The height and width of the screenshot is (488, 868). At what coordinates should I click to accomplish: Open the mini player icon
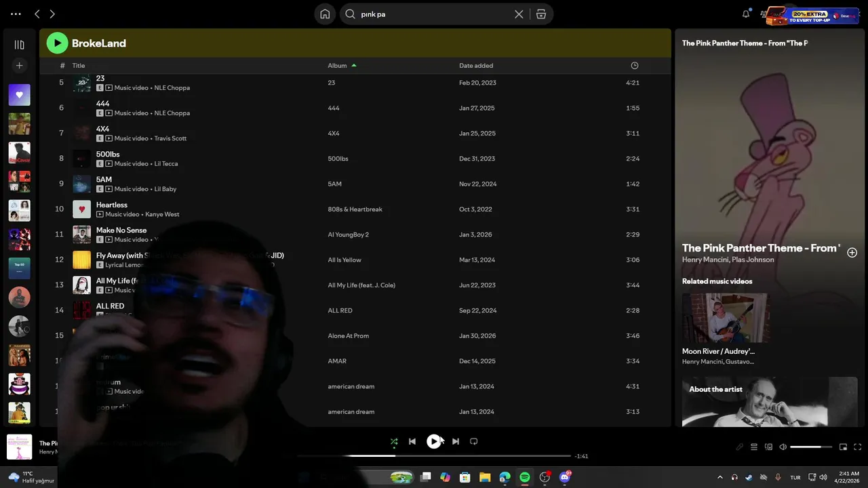[x=843, y=447]
